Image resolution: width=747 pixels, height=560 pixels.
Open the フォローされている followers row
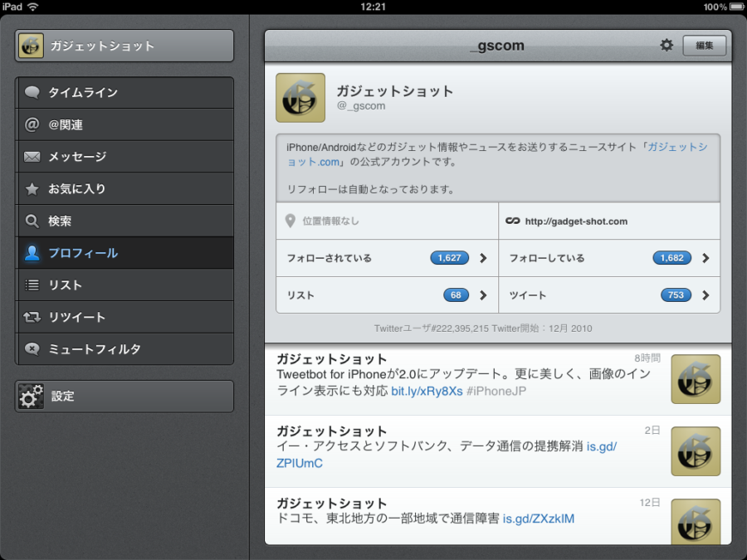pos(388,258)
